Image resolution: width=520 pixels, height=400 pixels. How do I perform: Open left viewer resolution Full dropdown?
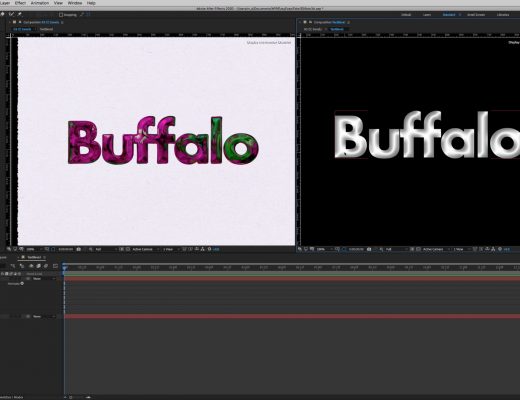click(x=106, y=249)
